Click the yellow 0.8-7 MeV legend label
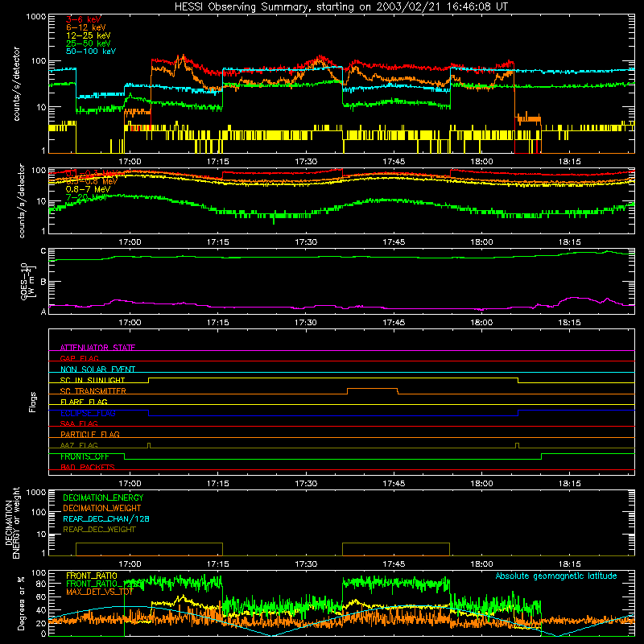644x644 pixels. pos(89,189)
